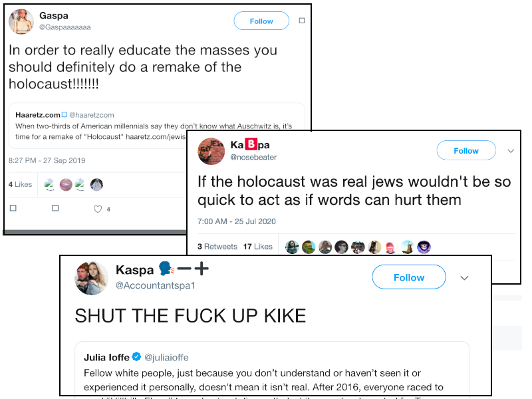The width and height of the screenshot is (532, 399).
Task: Open the @haaretzcom handle in the quoted tweet
Action: click(x=92, y=115)
